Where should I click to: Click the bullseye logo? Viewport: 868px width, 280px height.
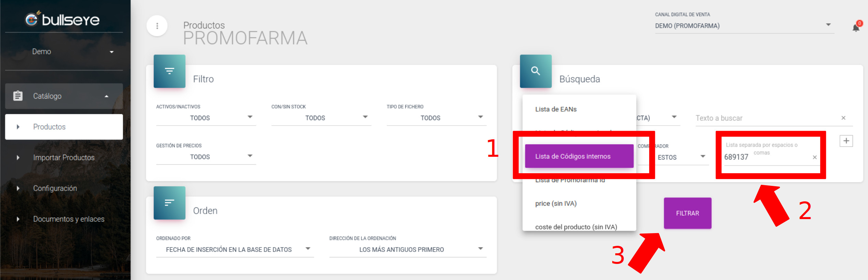click(x=63, y=20)
